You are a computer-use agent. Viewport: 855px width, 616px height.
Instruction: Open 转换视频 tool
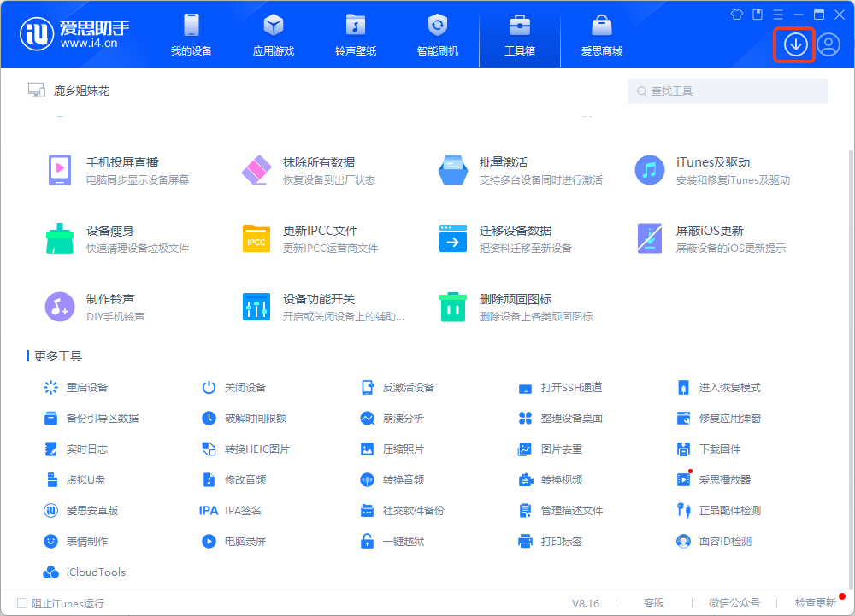tap(550, 480)
